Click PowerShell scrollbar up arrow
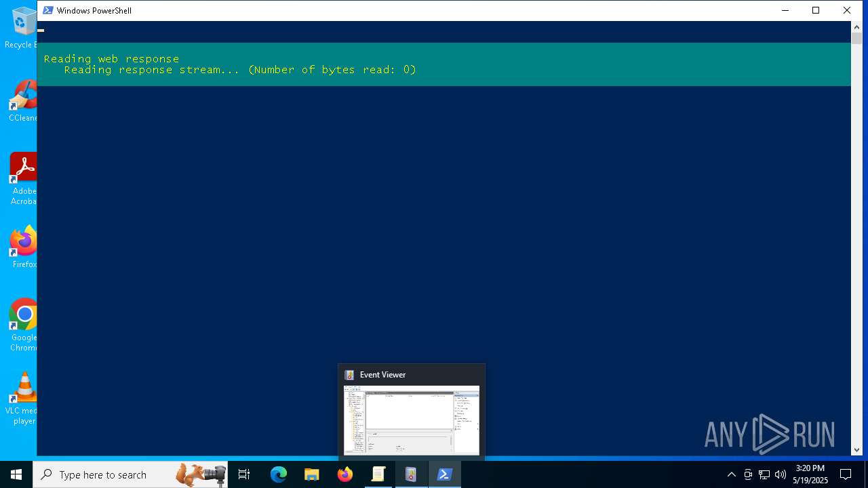Viewport: 868px width, 488px height. (x=856, y=26)
